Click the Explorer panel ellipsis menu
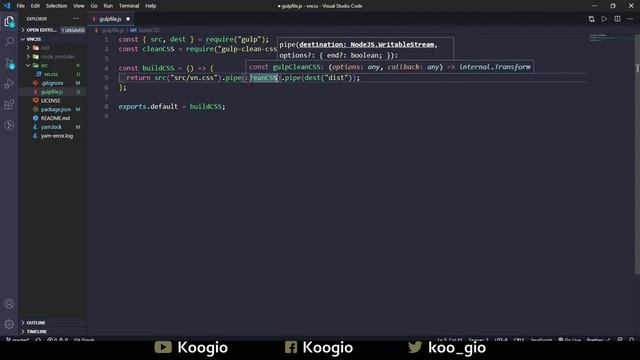Screen dimensions: 640x360 (x=76, y=19)
